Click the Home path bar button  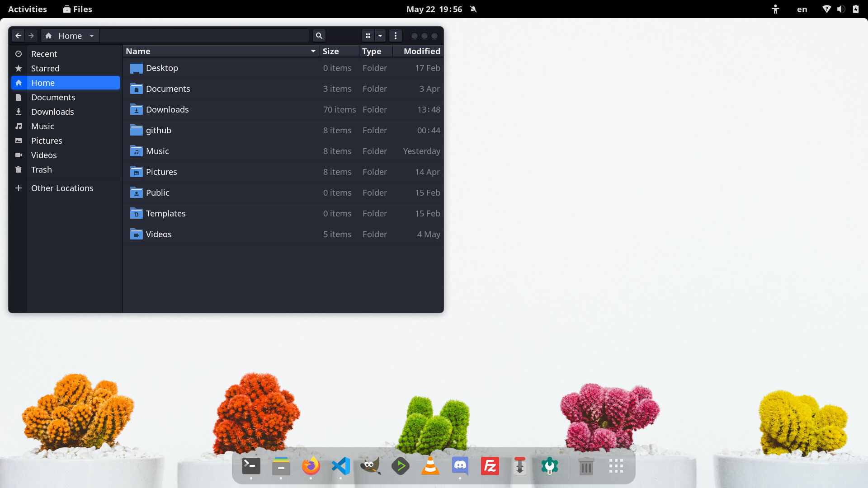click(x=70, y=36)
